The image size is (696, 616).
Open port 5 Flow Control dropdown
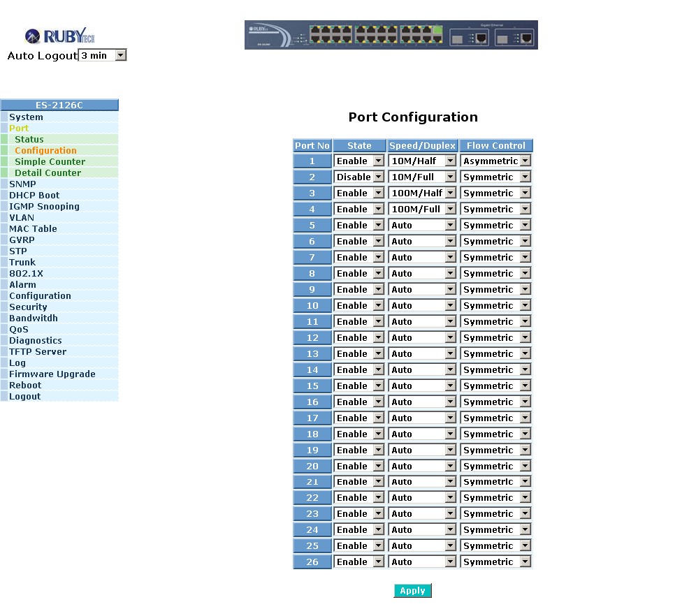point(496,225)
